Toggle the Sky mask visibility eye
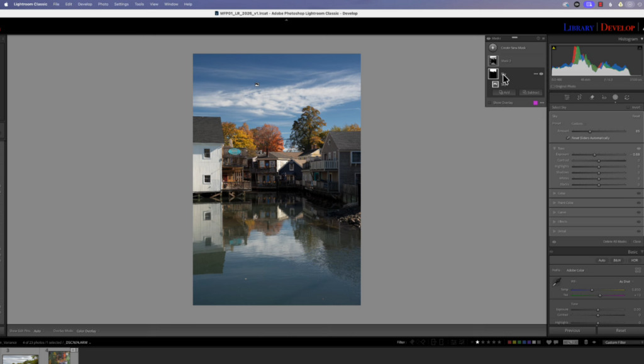 (541, 74)
